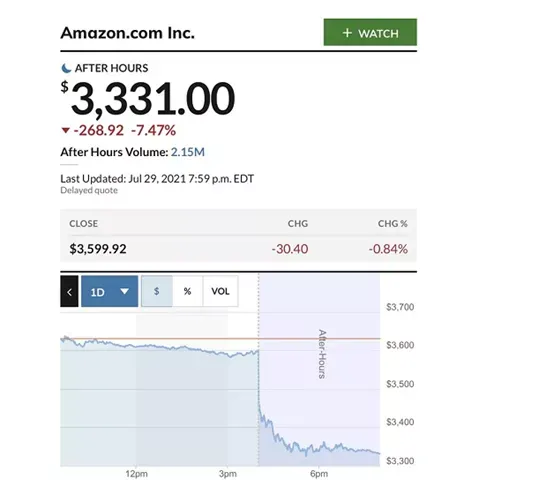Click the plus icon on WATCH button
This screenshot has height=486, width=554.
pos(347,33)
